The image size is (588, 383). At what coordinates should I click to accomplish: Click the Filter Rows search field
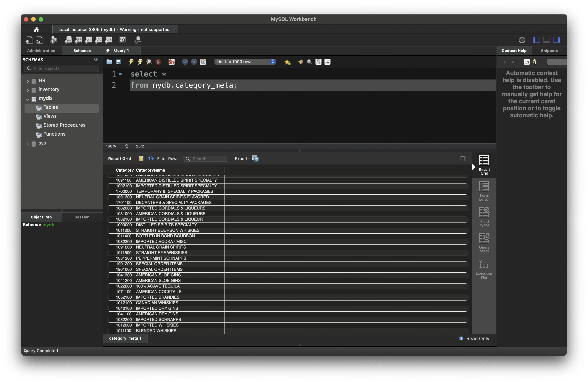click(208, 159)
